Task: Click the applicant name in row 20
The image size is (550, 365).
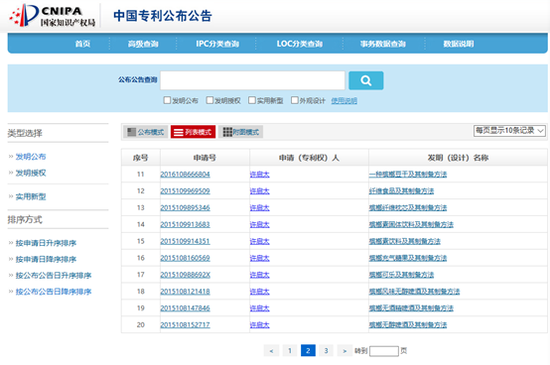Action: click(260, 325)
